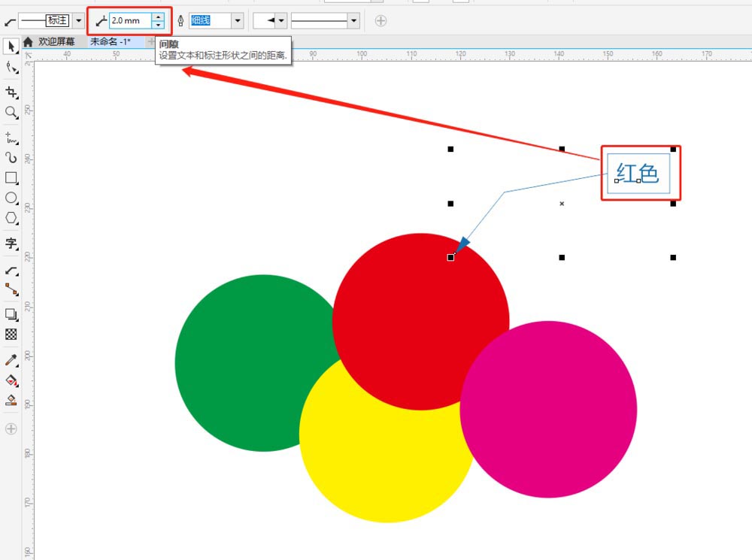Switch to the 欢迎屏幕 tab
This screenshot has width=752, height=560.
[56, 41]
